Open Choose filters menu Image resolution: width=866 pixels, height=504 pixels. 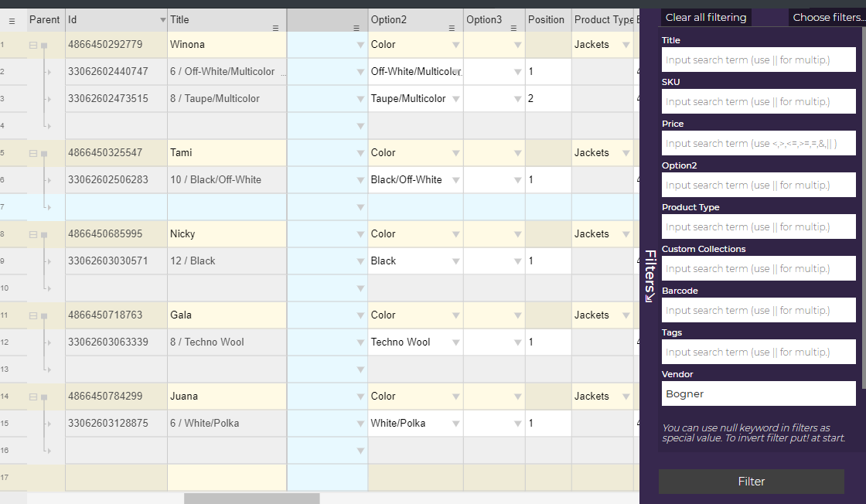(x=827, y=17)
